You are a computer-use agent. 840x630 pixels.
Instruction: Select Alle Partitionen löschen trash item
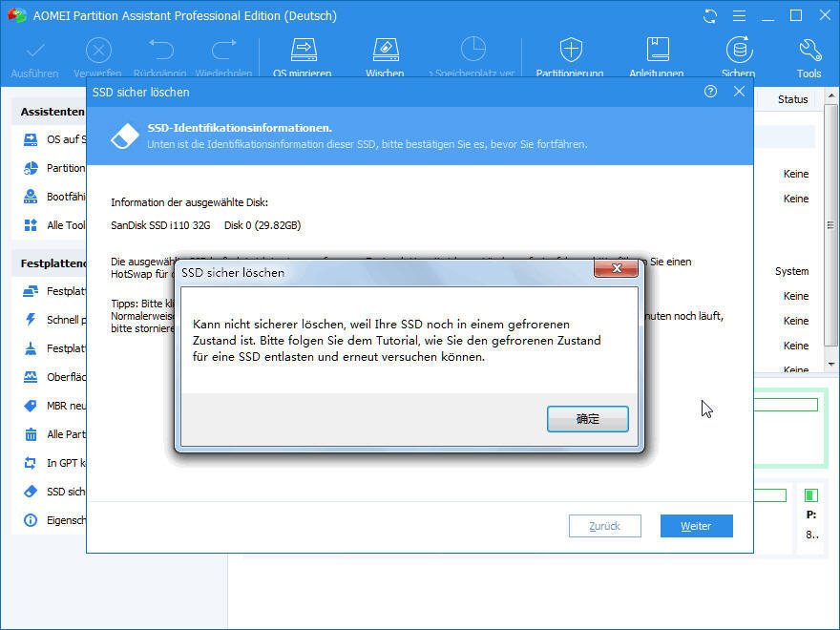[53, 434]
